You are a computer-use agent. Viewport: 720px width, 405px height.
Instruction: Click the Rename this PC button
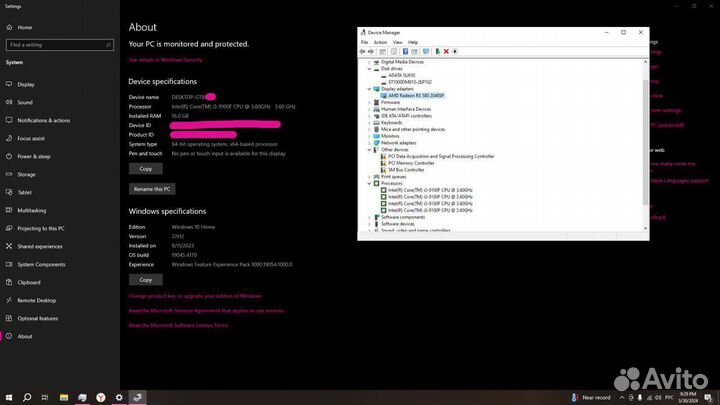tap(152, 189)
